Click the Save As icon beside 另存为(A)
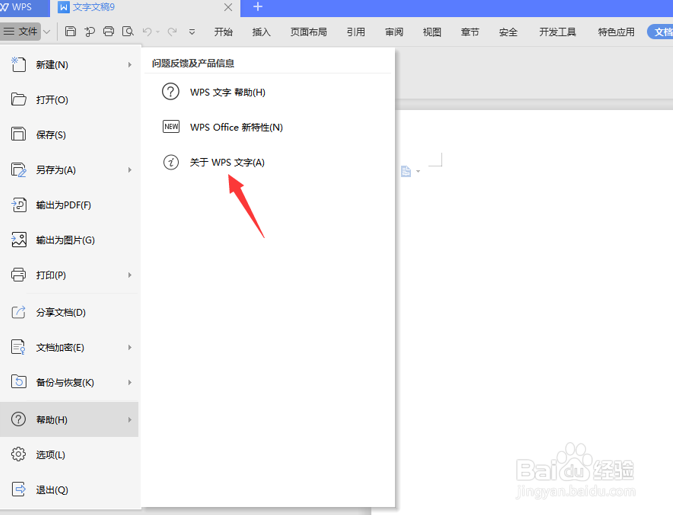Image resolution: width=673 pixels, height=515 pixels. (18, 170)
